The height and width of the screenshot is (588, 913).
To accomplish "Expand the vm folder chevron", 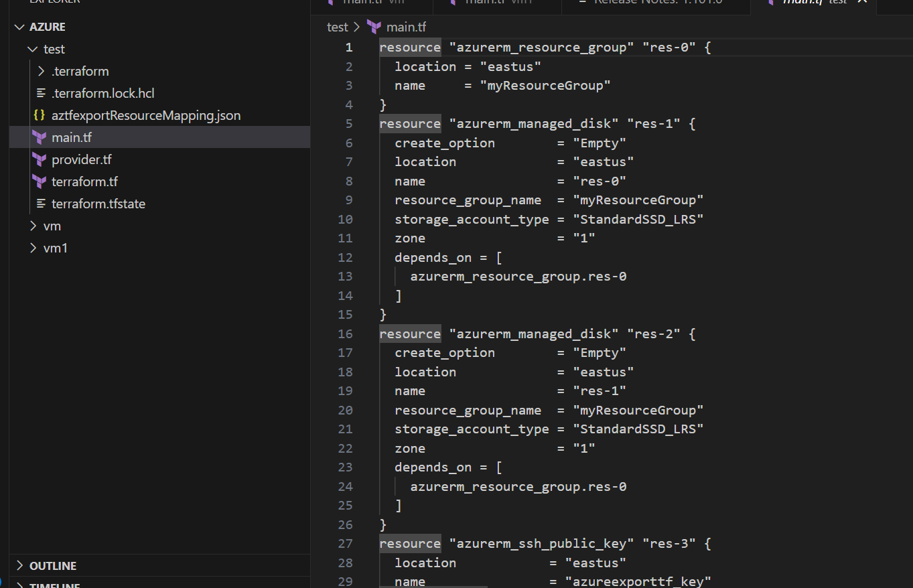I will point(33,226).
